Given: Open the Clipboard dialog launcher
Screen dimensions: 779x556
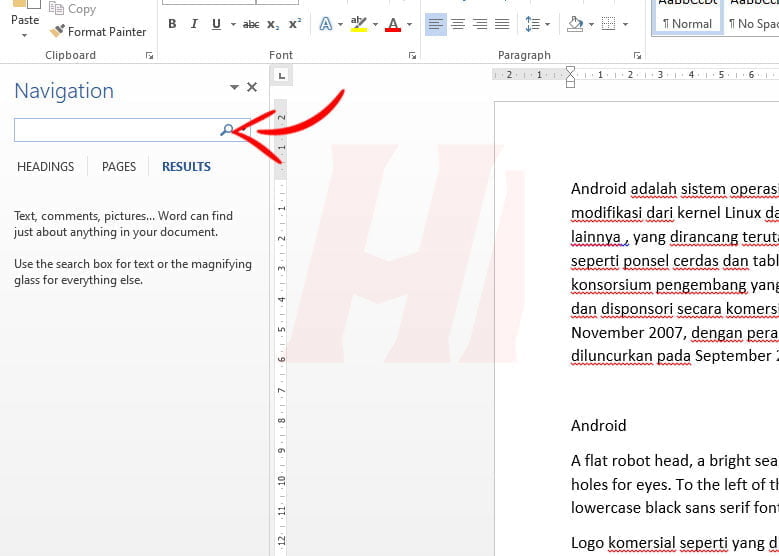Looking at the screenshot, I should click(150, 56).
